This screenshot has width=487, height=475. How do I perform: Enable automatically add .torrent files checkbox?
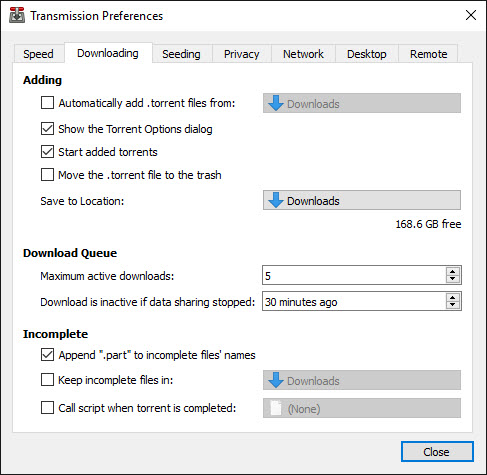[x=47, y=103]
